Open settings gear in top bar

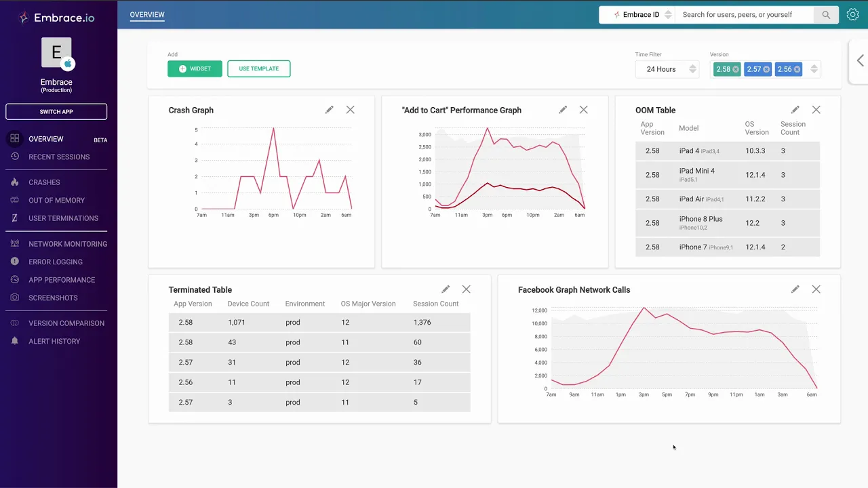pos(853,14)
